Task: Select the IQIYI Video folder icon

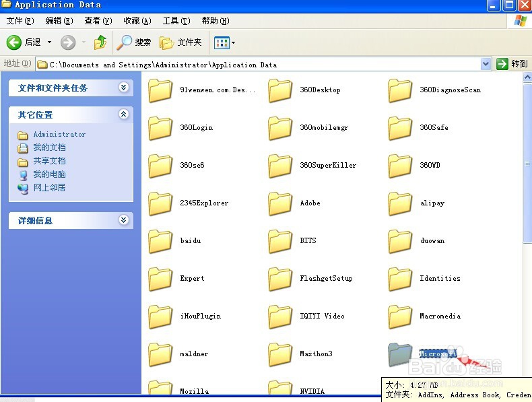Action: (280, 316)
